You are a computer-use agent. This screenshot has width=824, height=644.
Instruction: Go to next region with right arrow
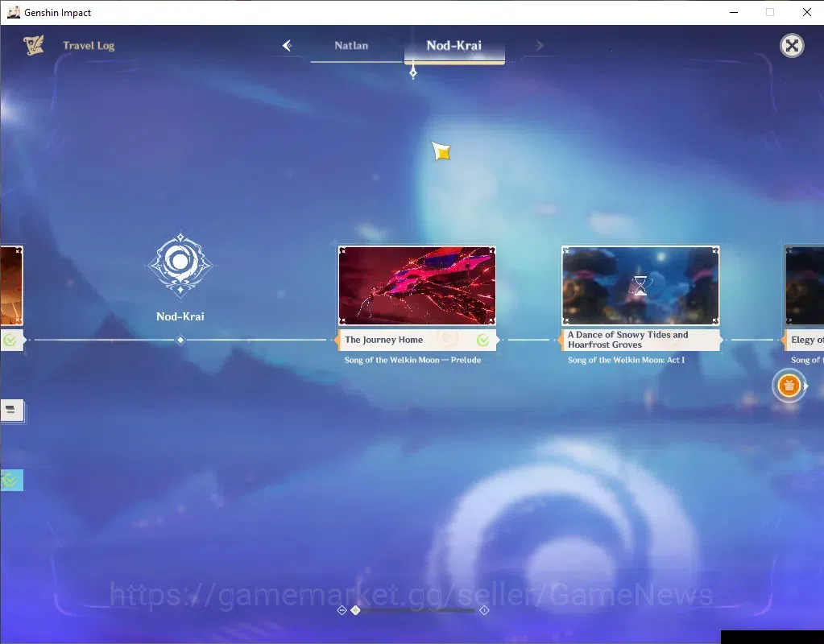tap(539, 46)
